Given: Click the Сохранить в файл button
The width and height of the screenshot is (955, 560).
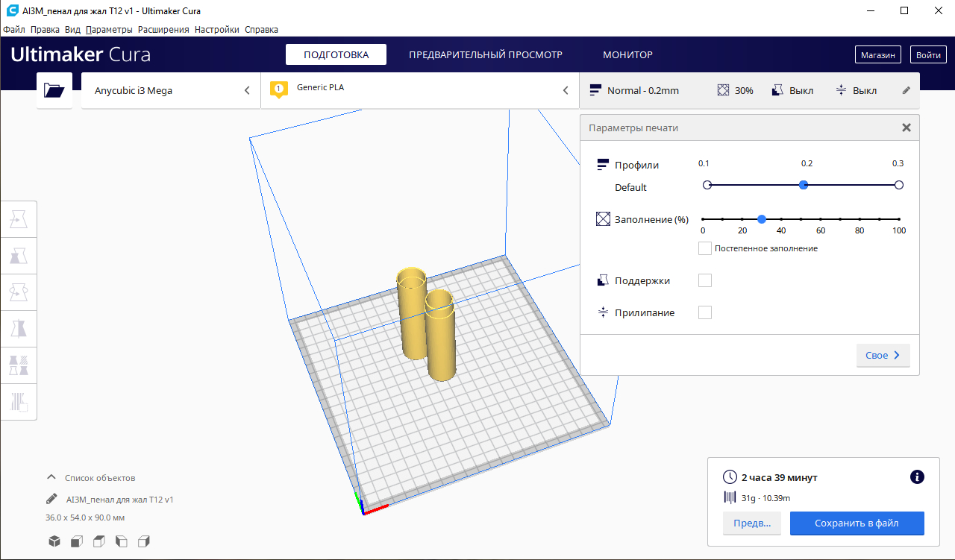Looking at the screenshot, I should (857, 523).
